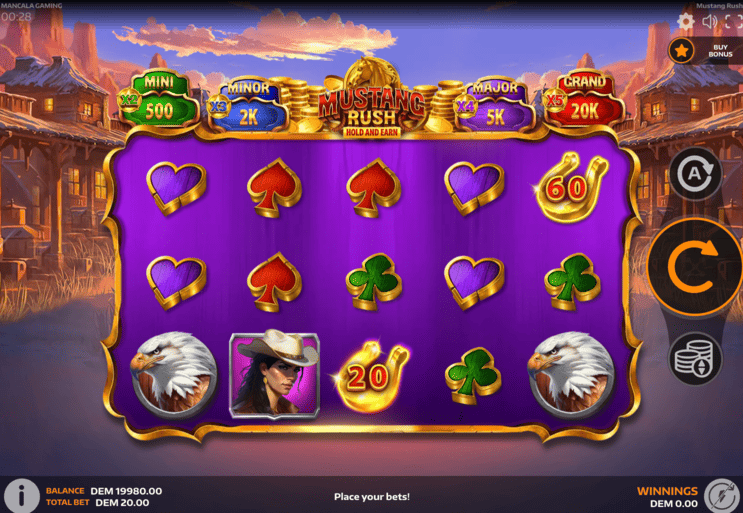Toggle fullscreen mode icon
Screen dimensions: 743x513
pos(733,21)
